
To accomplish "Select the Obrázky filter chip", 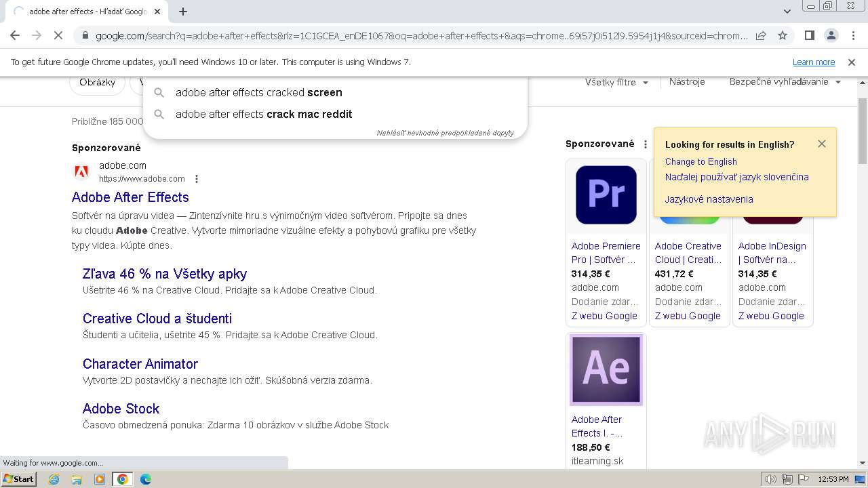I will (97, 82).
